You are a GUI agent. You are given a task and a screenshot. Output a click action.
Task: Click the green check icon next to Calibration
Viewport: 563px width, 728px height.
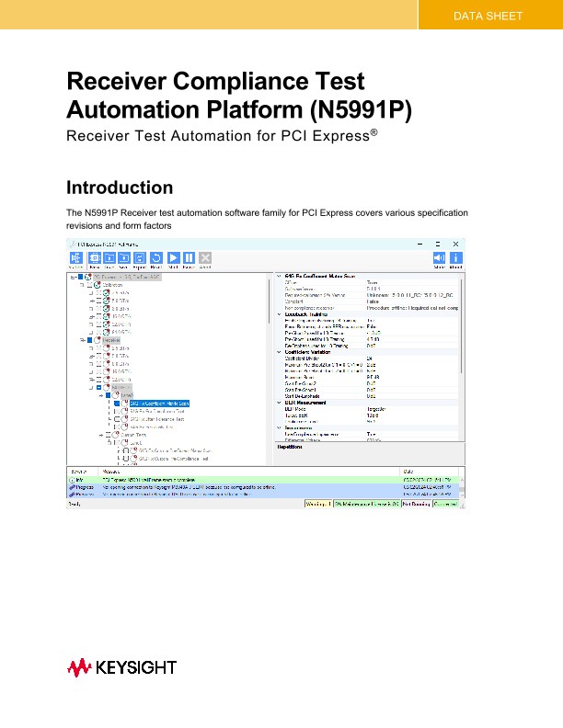[x=98, y=285]
